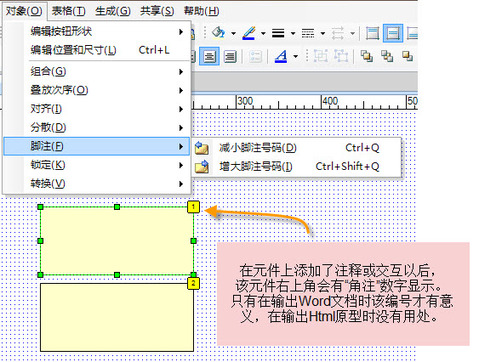This screenshot has width=479, height=362.
Task: Open the 生成(G) menu
Action: 113,11
